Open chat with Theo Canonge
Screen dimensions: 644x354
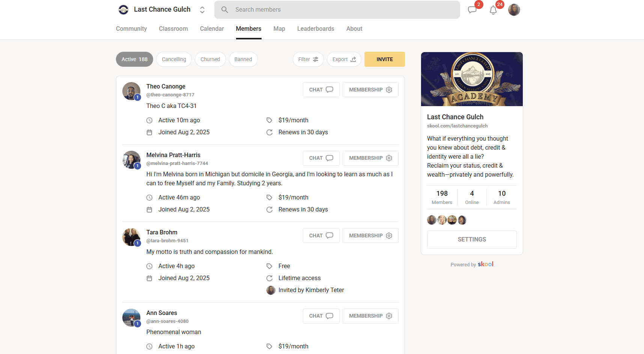coord(321,90)
